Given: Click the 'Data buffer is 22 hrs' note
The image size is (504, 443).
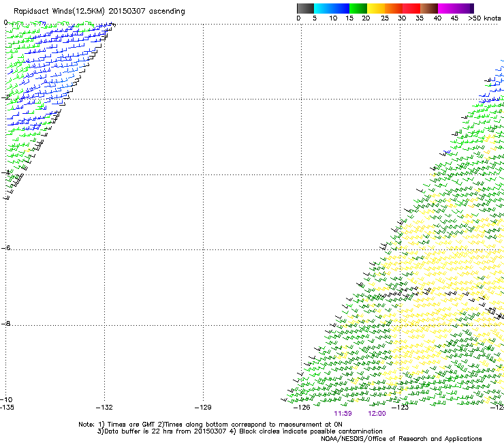Looking at the screenshot, I should (240, 431).
